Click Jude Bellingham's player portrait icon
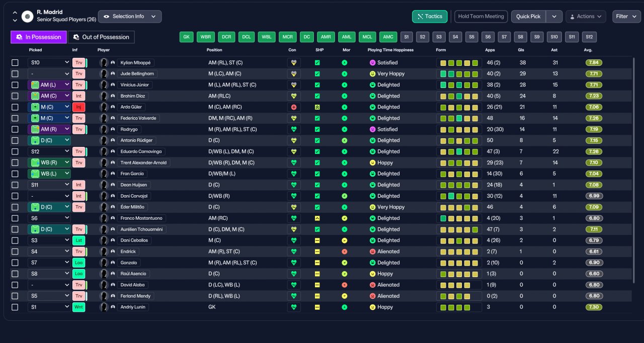The width and height of the screenshot is (644, 343). (104, 74)
